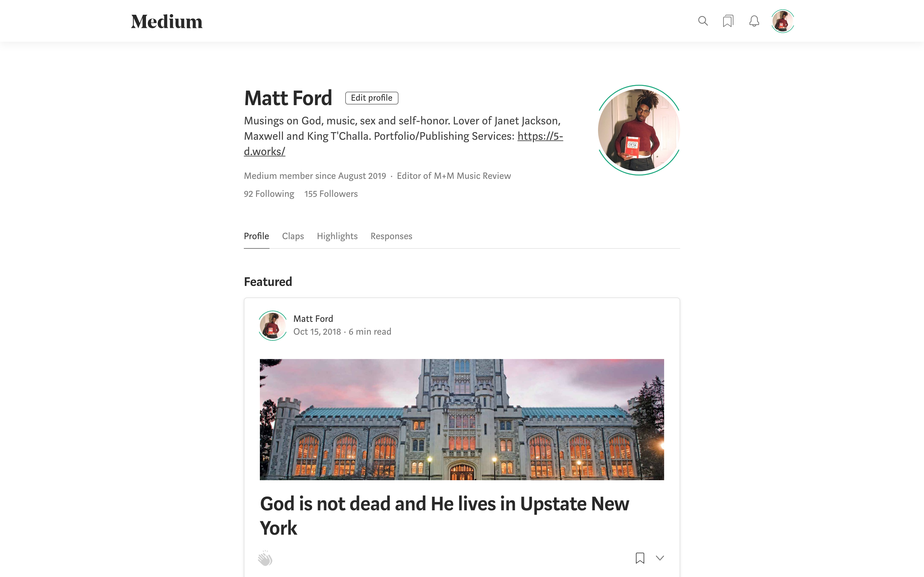Open Matt Ford's avatar on the featured post

coord(272,325)
